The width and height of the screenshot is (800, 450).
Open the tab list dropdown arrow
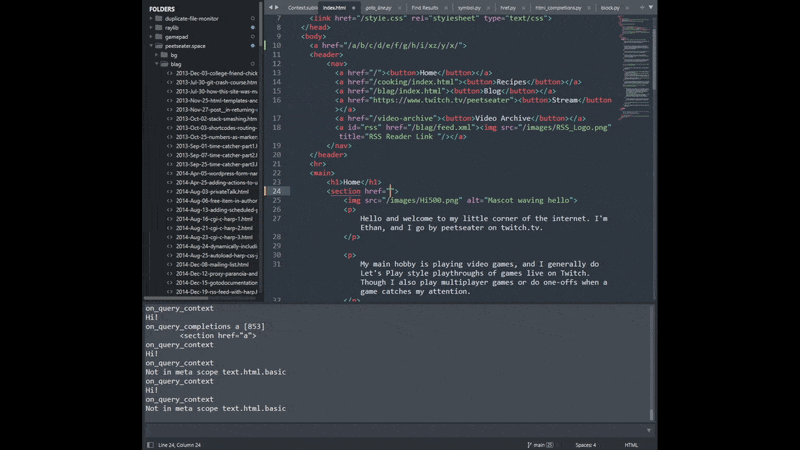coord(651,8)
